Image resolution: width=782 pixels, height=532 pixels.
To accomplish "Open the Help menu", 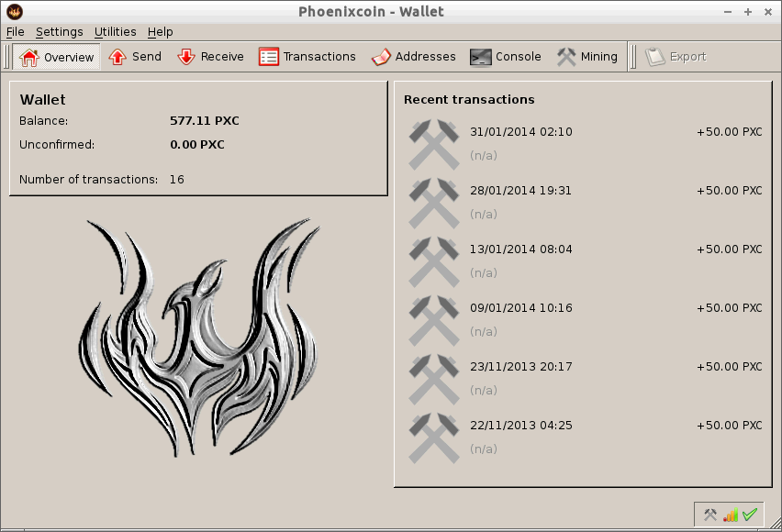I will (x=160, y=32).
